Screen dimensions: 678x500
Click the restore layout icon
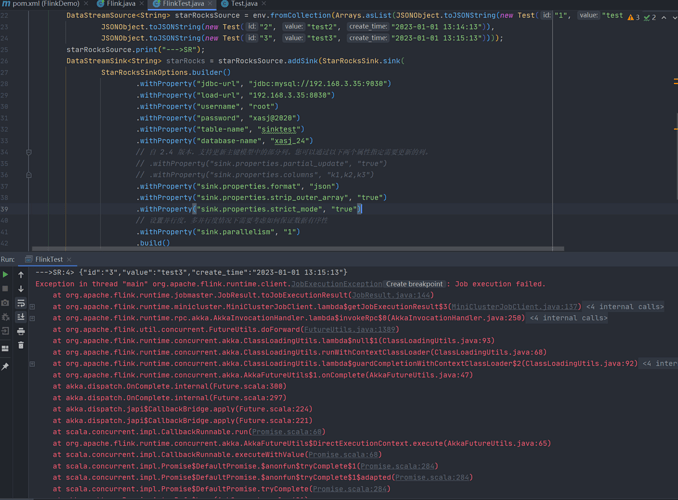pyautogui.click(x=5, y=349)
